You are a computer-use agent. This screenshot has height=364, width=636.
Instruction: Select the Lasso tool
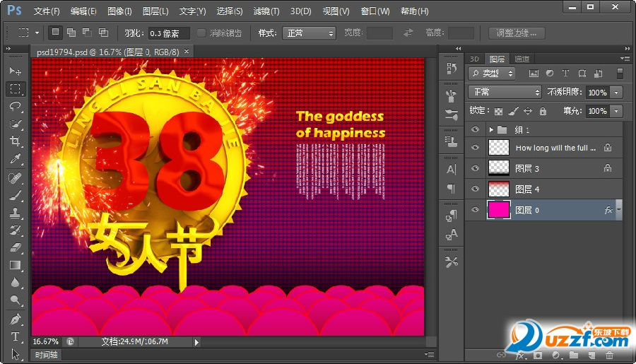[x=15, y=107]
